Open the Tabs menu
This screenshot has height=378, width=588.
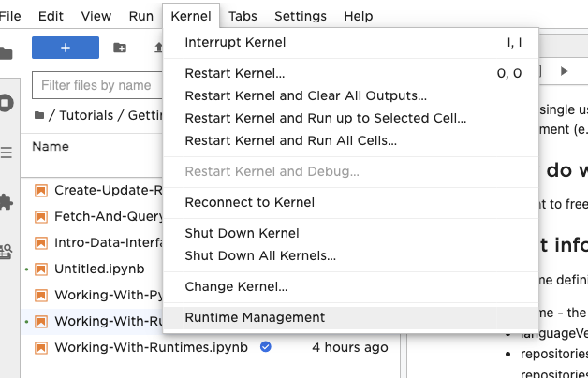[x=243, y=16]
